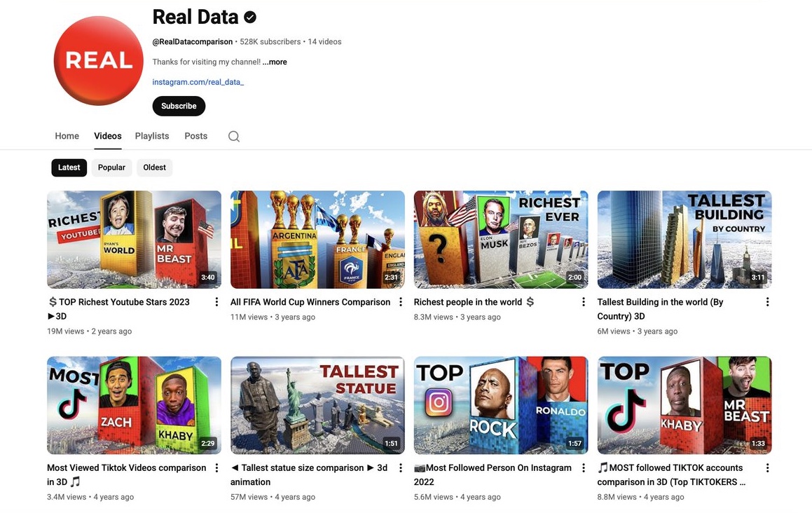Click the Real Data channel name heading
This screenshot has height=513, width=812.
point(195,17)
